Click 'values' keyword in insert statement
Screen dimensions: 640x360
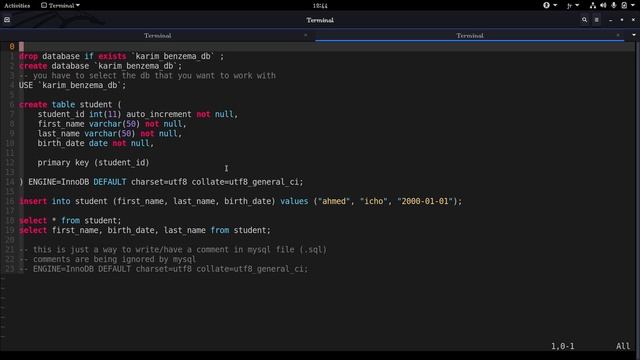294,201
